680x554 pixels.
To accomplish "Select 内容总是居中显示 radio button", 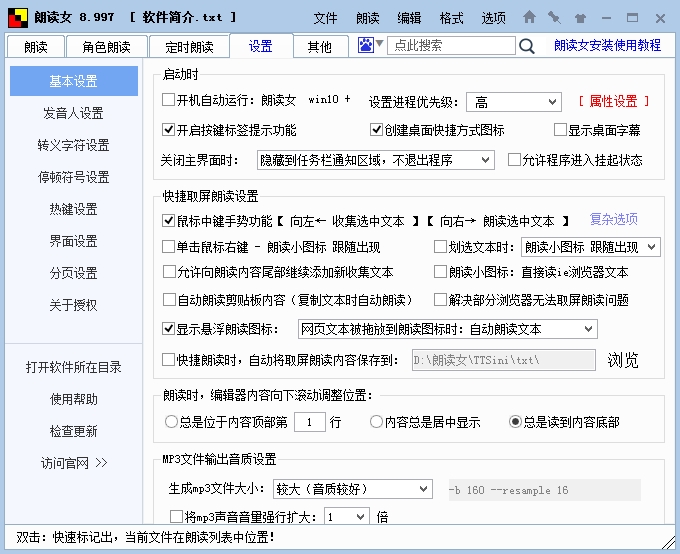I will point(377,422).
